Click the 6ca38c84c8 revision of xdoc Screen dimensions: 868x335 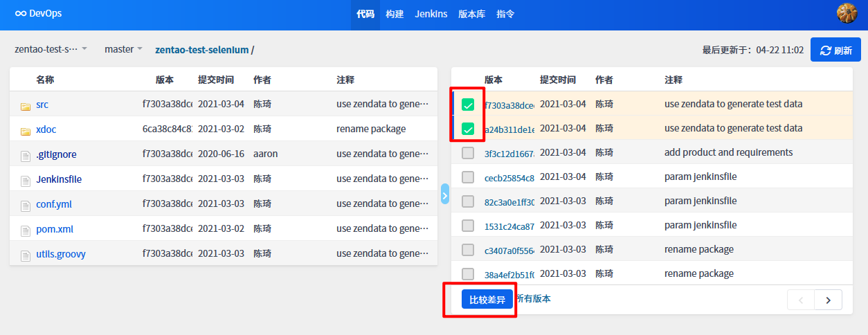[x=168, y=129]
